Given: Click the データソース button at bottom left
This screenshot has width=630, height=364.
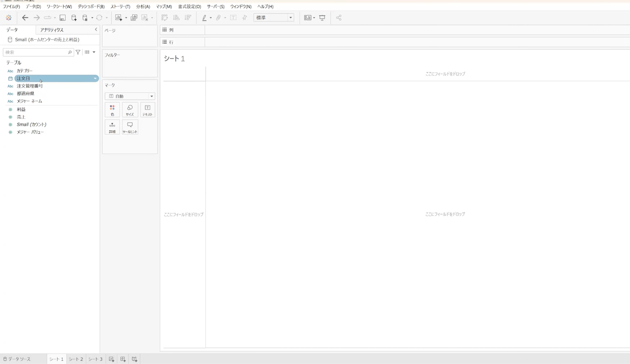Looking at the screenshot, I should click(x=17, y=359).
